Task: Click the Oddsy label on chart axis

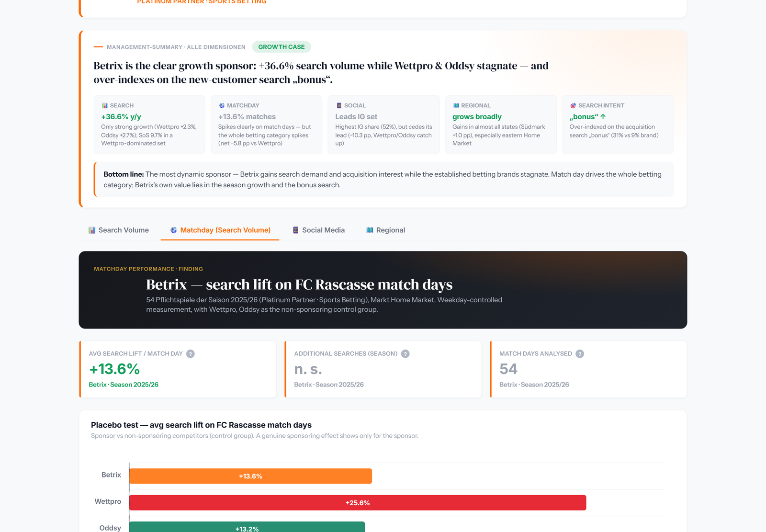Action: tap(110, 528)
